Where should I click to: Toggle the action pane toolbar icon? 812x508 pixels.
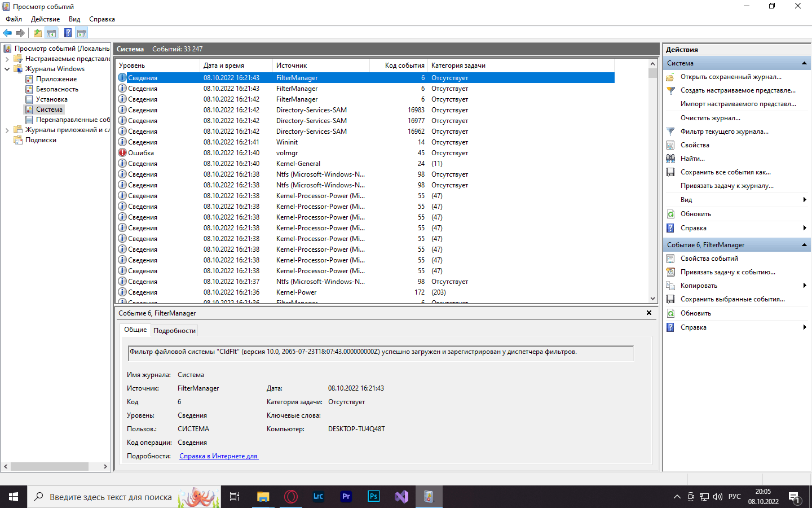coord(82,33)
